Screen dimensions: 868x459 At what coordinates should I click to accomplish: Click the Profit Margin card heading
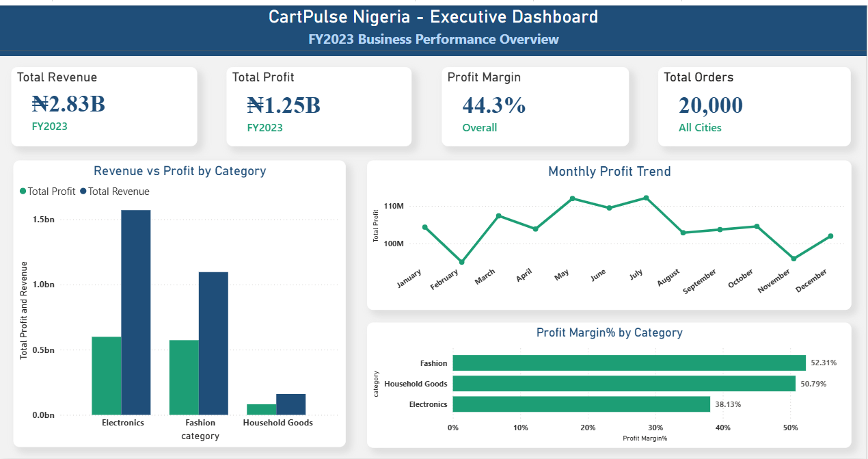tap(484, 77)
